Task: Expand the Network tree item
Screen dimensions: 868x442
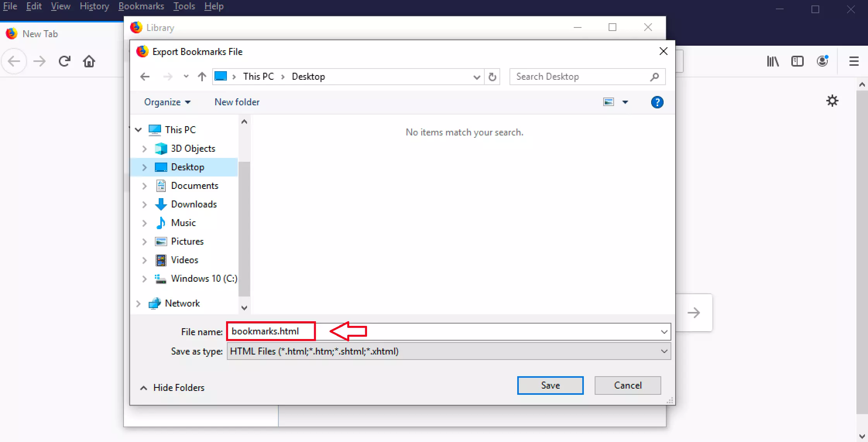Action: tap(139, 303)
